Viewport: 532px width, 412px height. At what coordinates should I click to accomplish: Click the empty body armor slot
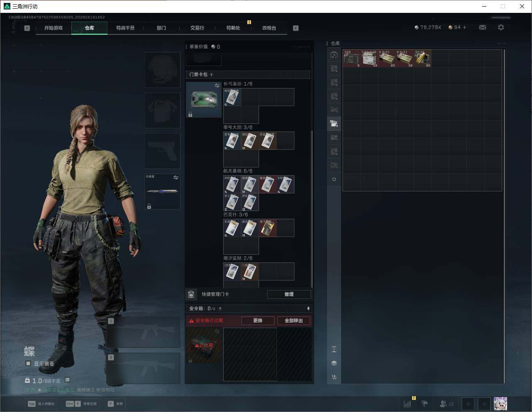coord(162,110)
